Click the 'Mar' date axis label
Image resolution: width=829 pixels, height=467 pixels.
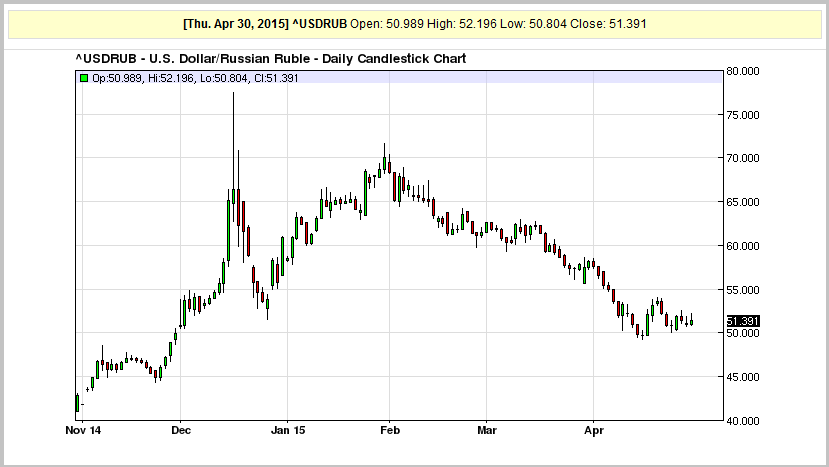tap(487, 431)
